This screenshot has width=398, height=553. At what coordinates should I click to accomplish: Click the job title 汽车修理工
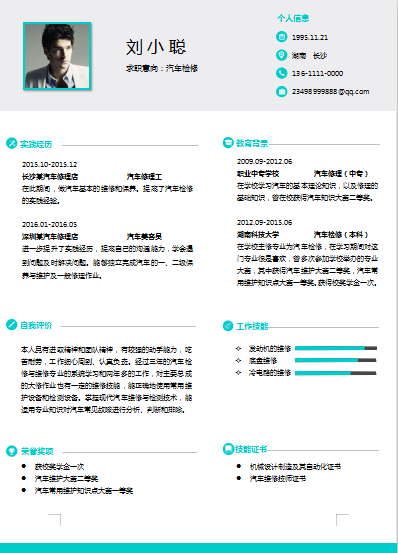(144, 176)
